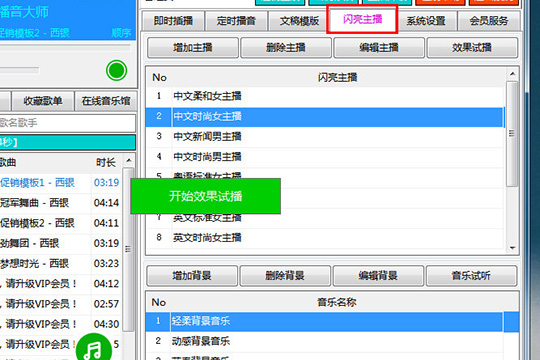Screen dimensions: 540x360
Task: Open the 在线音乐馆 tab
Action: click(106, 101)
